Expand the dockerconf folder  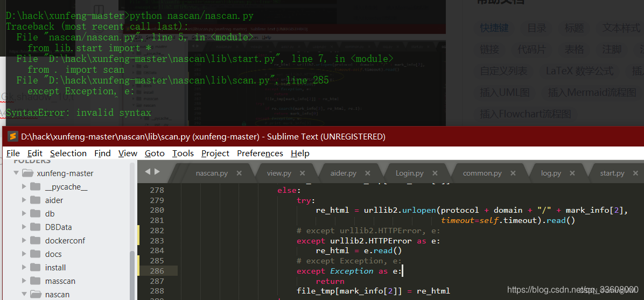click(24, 240)
